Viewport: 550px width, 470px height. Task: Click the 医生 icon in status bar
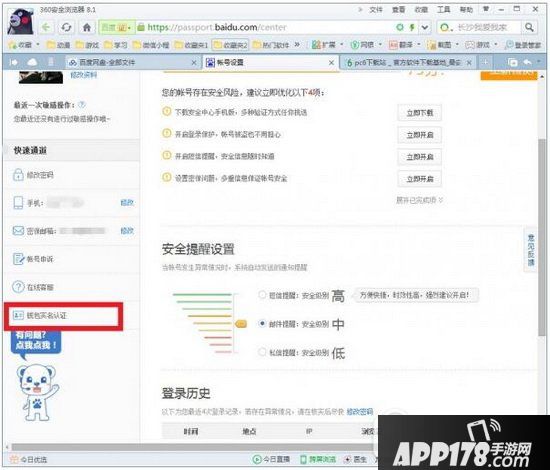348,459
